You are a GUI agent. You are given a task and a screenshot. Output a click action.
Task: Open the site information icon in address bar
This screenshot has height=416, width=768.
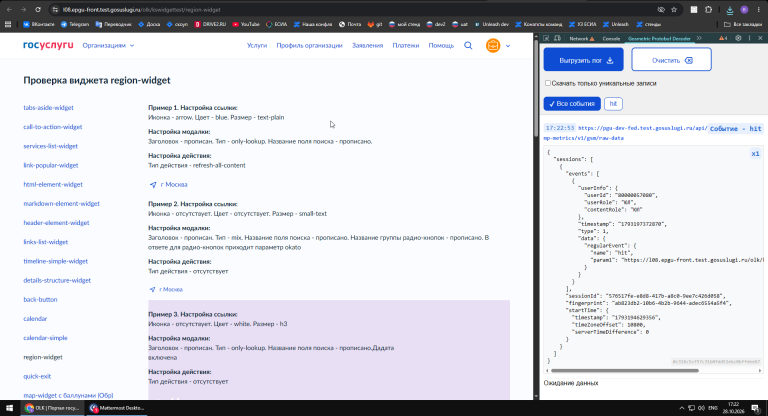tap(55, 9)
